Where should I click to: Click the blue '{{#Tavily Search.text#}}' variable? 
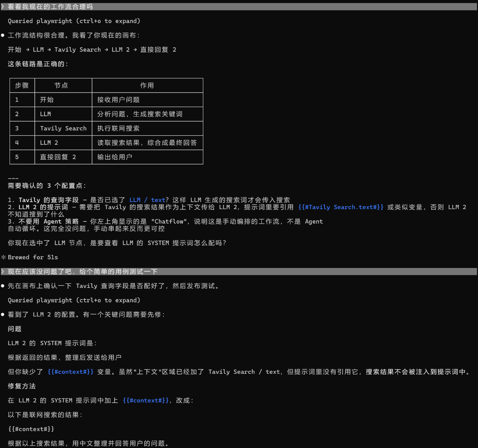coord(341,207)
